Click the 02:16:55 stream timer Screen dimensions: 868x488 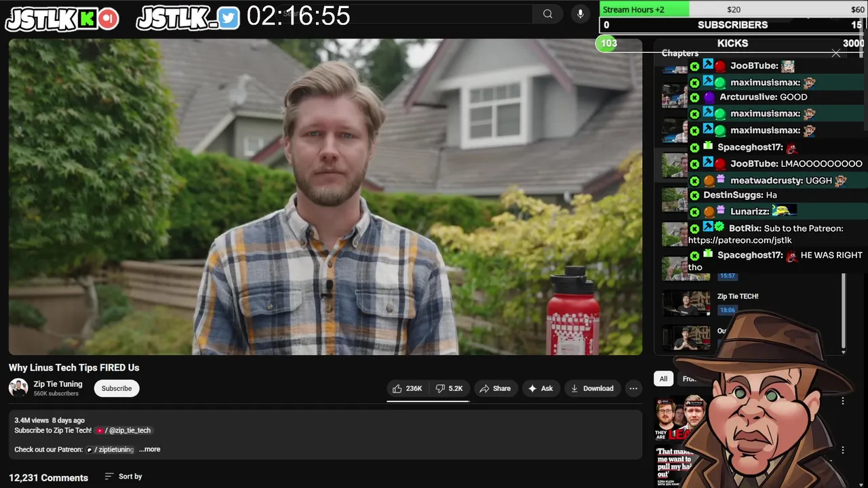click(x=298, y=16)
